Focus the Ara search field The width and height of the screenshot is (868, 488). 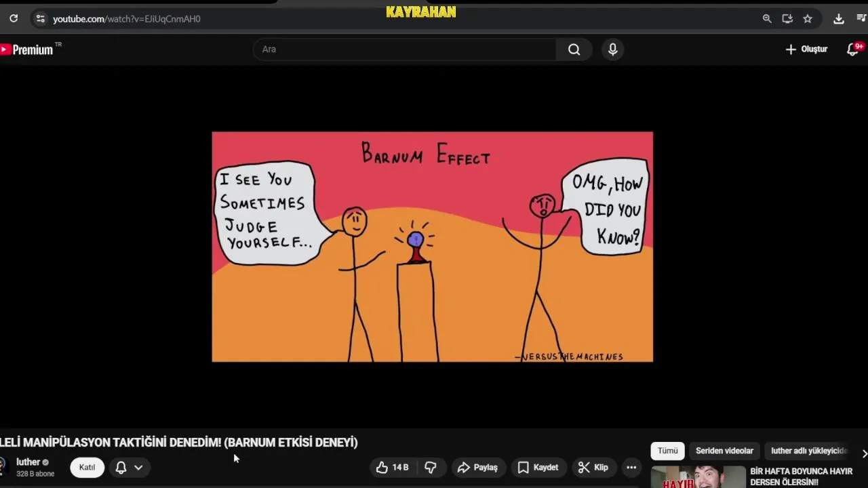[405, 49]
